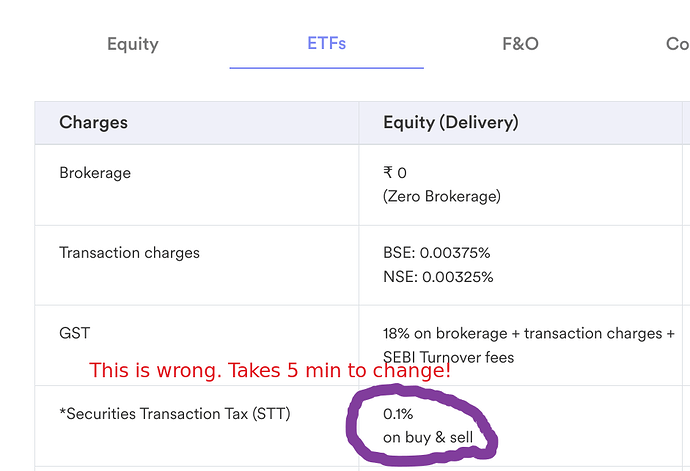Open the F&O tab

point(521,44)
